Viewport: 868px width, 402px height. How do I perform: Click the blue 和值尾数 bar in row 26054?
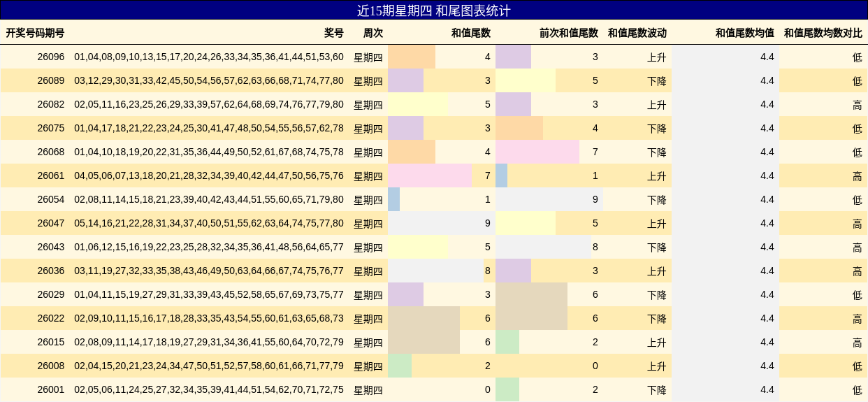point(393,199)
